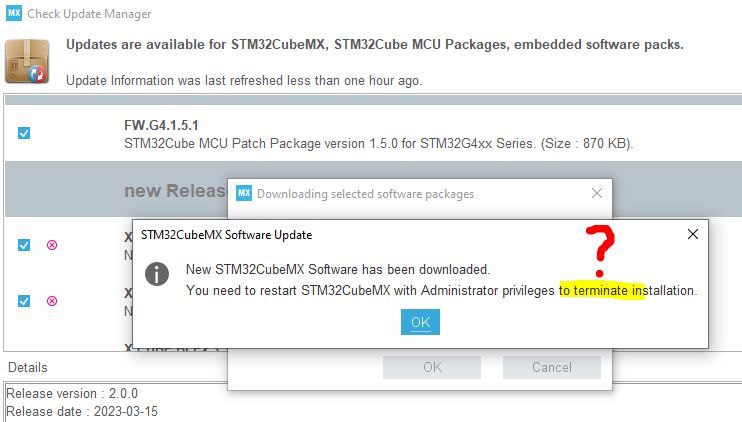This screenshot has width=742, height=422.
Task: Close the STM32CubeMX Software Update dialog
Action: 693,235
